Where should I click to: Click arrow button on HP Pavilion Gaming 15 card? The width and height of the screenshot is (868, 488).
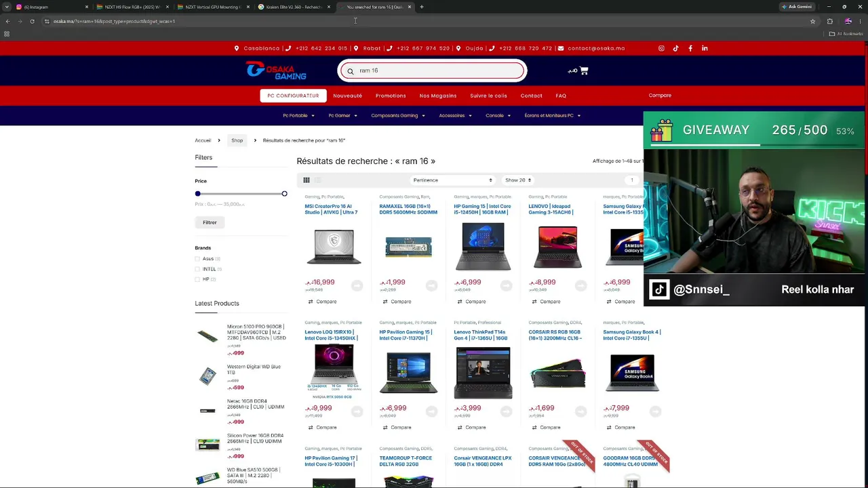(431, 411)
